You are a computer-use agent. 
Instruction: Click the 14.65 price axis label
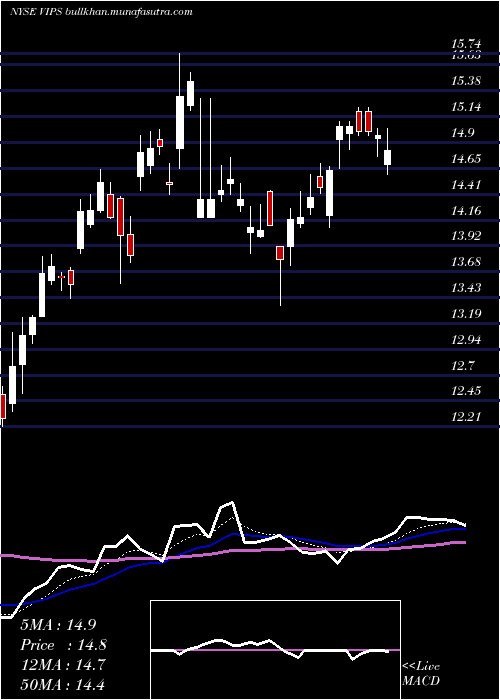466,158
